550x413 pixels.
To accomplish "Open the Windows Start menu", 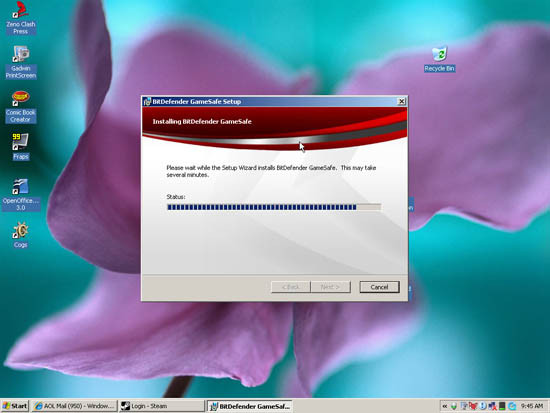I will pos(15,406).
